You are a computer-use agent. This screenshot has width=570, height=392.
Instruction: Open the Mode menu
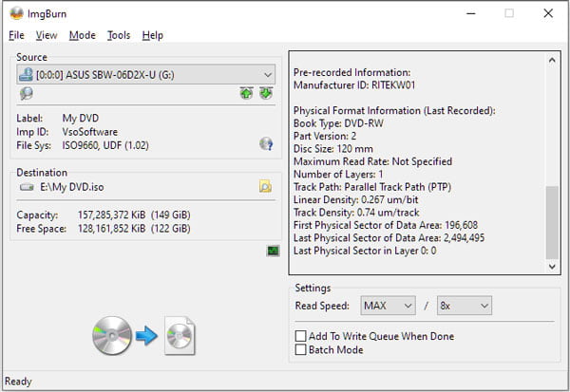(x=83, y=35)
